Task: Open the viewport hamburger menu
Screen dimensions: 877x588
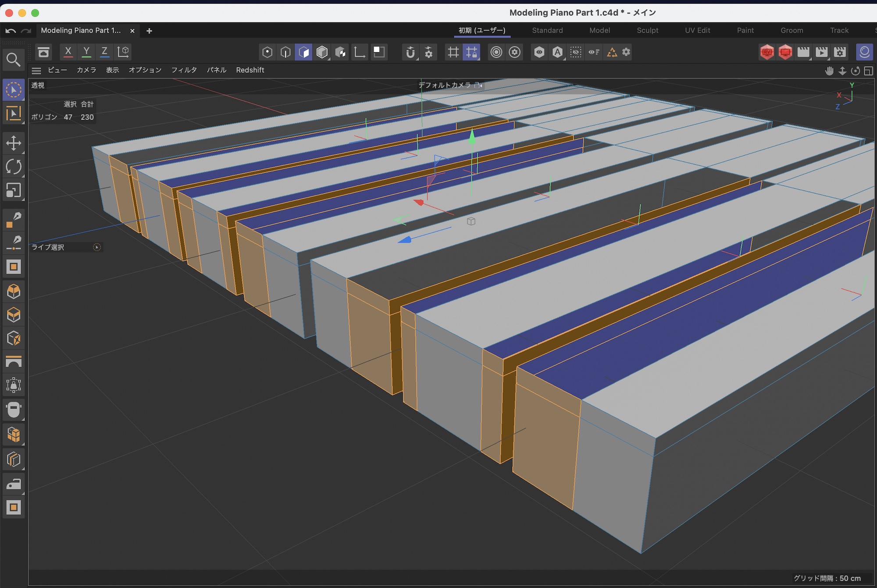Action: tap(36, 70)
